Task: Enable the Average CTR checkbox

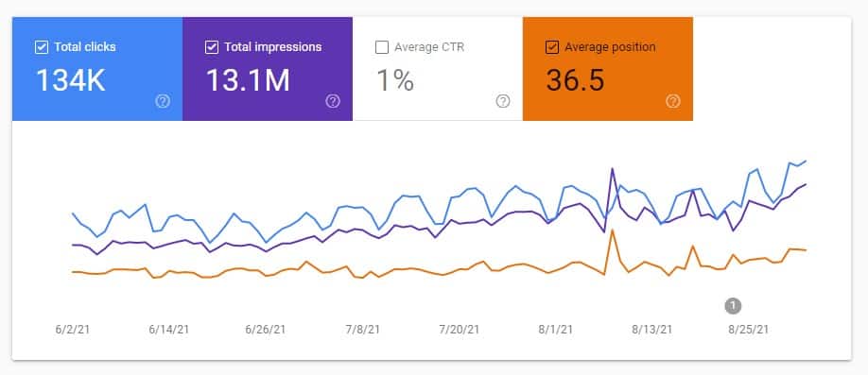Action: coord(381,47)
